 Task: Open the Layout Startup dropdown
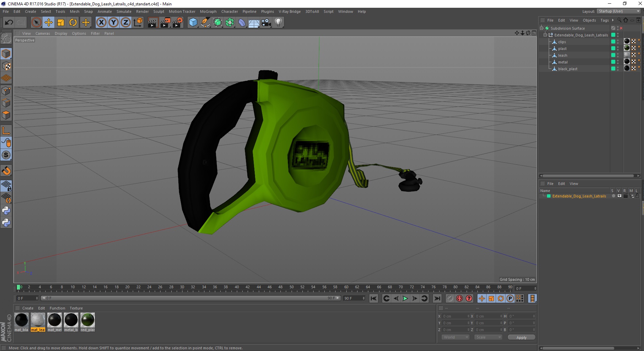619,11
